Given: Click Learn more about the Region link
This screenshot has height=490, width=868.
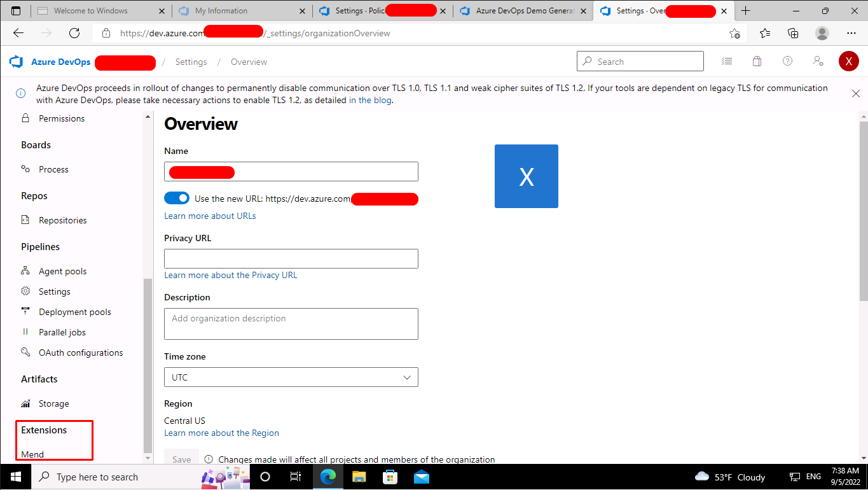Looking at the screenshot, I should pyautogui.click(x=221, y=433).
